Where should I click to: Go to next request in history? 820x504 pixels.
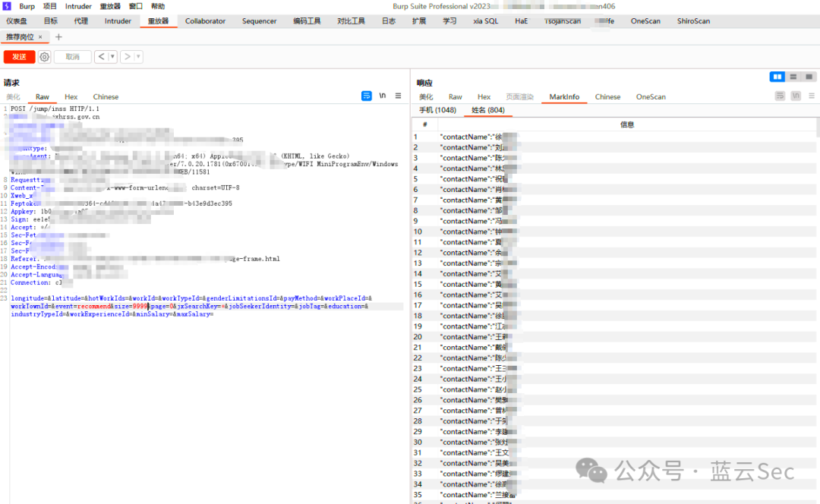[x=127, y=56]
